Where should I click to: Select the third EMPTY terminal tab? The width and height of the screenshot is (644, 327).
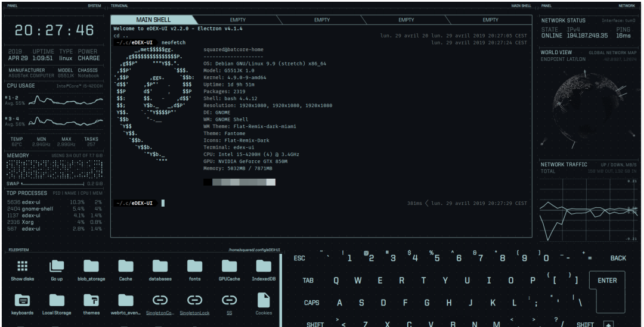pyautogui.click(x=406, y=20)
